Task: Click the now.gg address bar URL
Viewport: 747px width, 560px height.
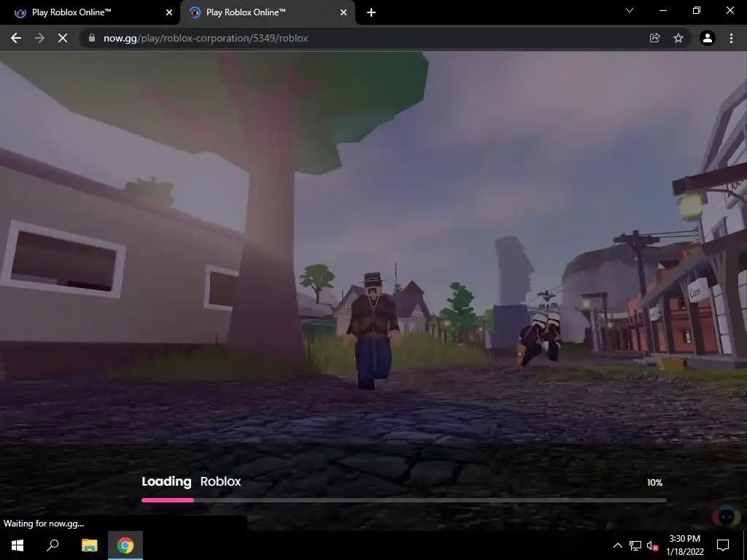Action: tap(206, 38)
